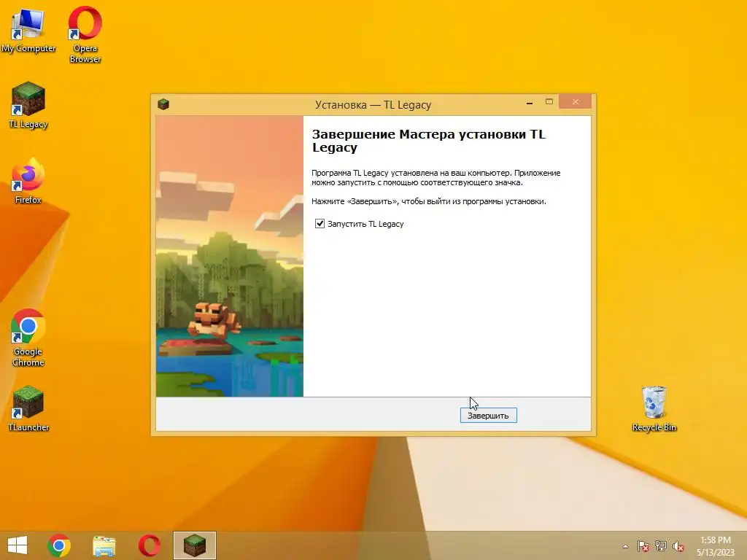This screenshot has height=560, width=747.
Task: Click the network status tray icon
Action: click(661, 546)
